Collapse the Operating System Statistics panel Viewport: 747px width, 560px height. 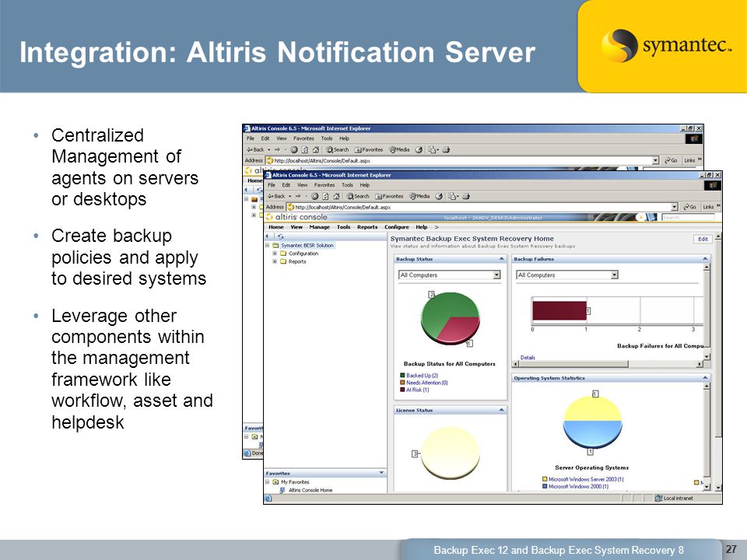(705, 378)
